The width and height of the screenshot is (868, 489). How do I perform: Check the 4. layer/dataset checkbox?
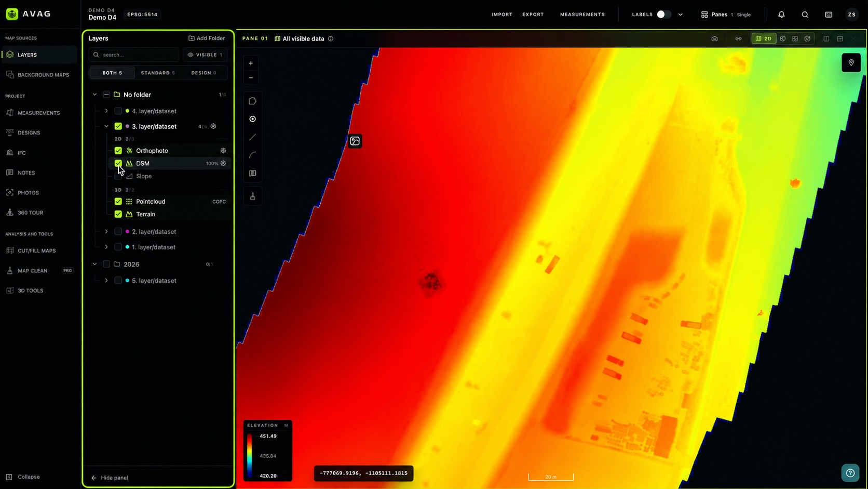tap(118, 111)
